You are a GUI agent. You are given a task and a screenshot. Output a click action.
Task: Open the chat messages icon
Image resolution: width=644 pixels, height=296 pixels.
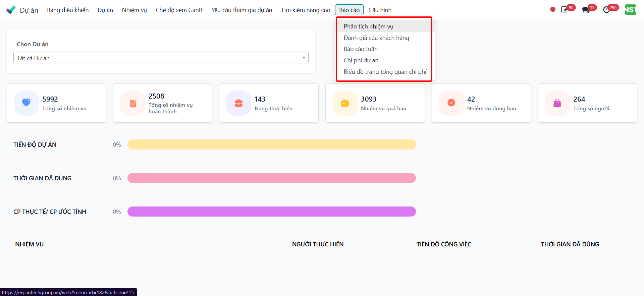tap(586, 10)
